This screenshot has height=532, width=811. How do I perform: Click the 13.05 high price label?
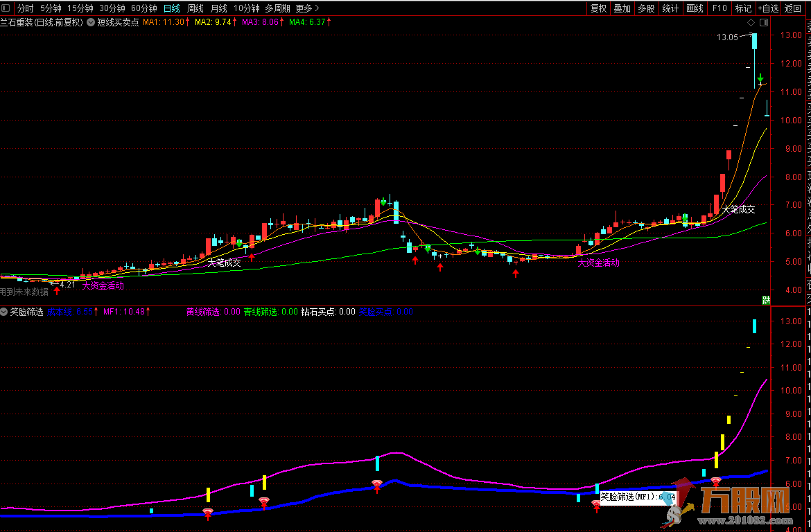coord(727,37)
